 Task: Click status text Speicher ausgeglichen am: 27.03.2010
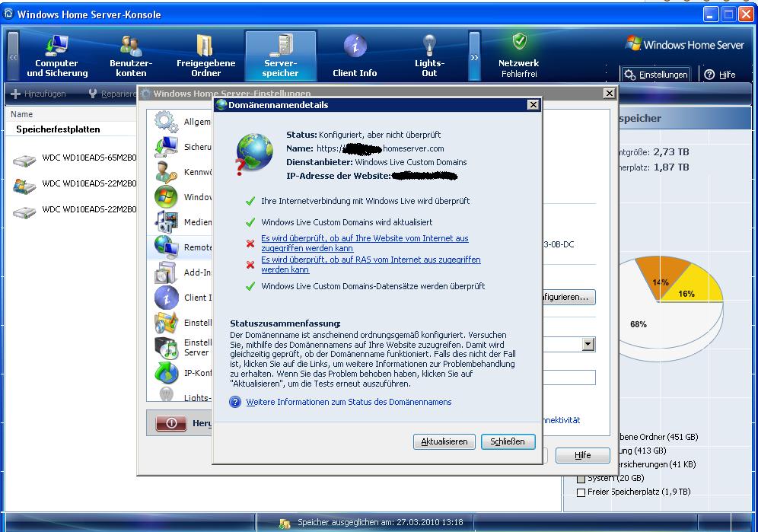(381, 522)
